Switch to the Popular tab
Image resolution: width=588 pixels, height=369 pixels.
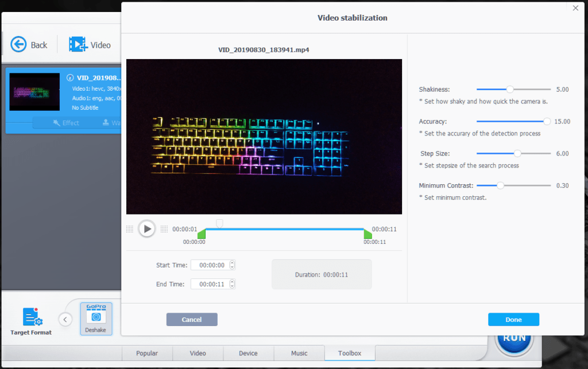147,354
